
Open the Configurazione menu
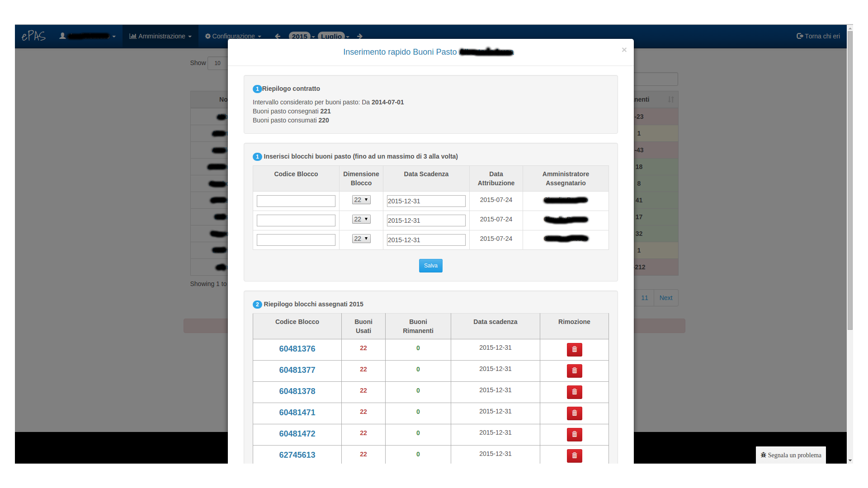(233, 36)
